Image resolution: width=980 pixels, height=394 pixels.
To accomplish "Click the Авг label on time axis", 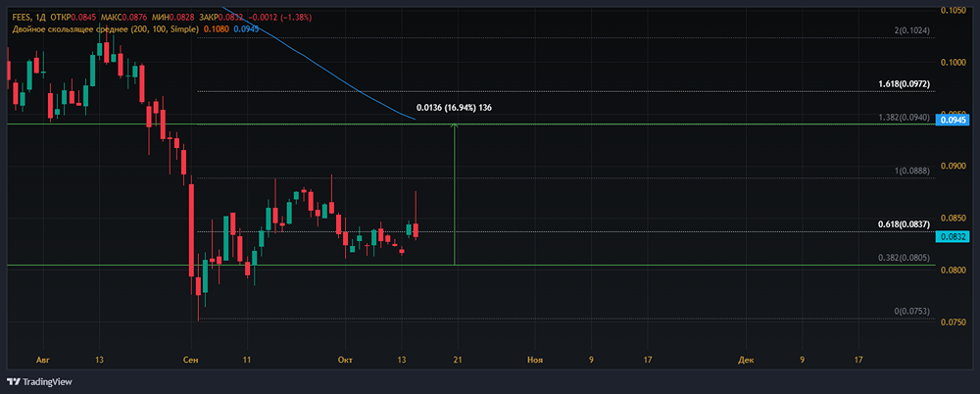I will click(43, 360).
